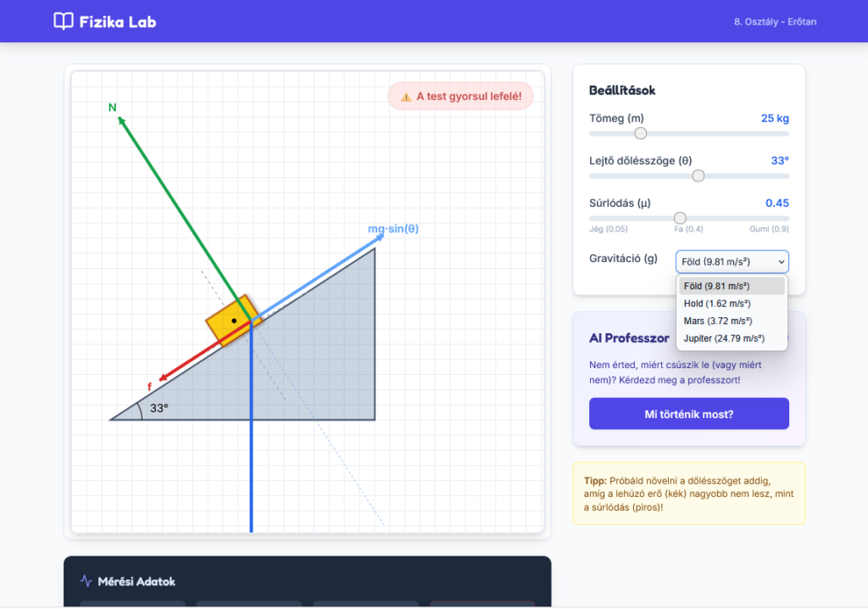Click the 8. Osztály - Erőtan header text
868x609 pixels.
click(775, 22)
